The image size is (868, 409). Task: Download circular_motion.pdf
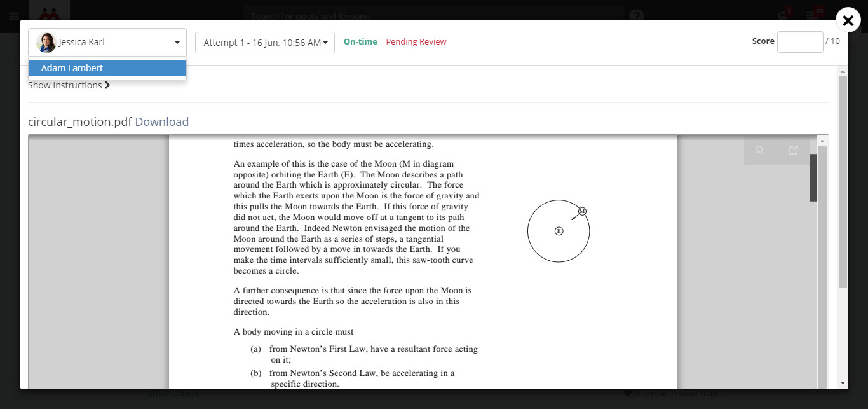pos(162,121)
